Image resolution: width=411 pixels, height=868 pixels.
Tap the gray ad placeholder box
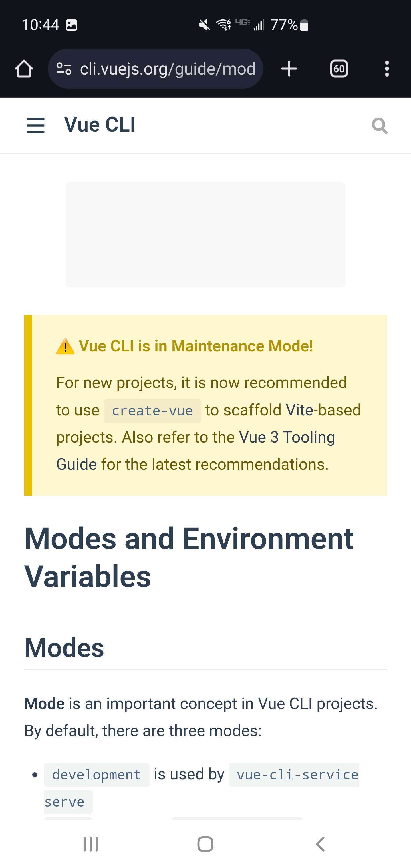click(x=205, y=235)
